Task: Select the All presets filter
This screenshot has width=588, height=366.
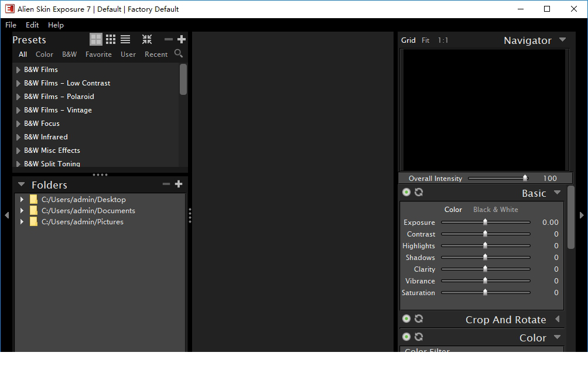Action: coord(23,54)
